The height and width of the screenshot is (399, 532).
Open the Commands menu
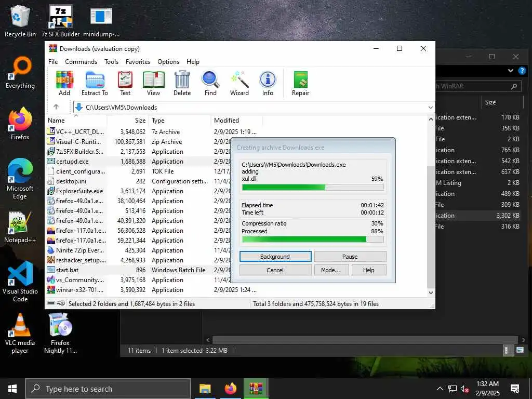coord(81,62)
